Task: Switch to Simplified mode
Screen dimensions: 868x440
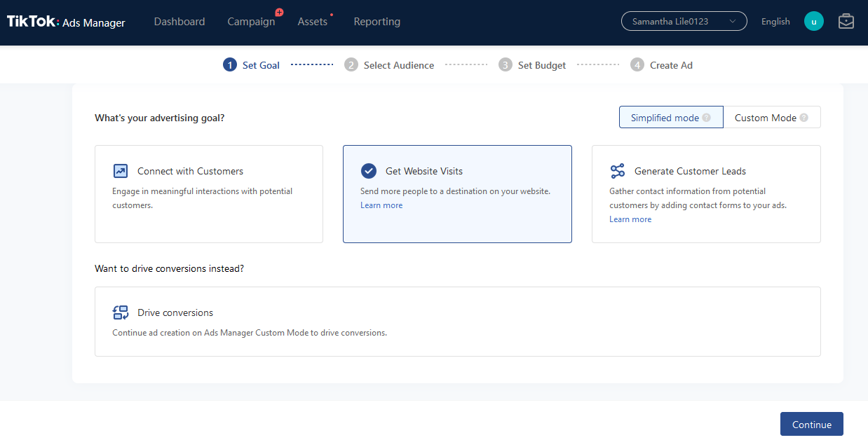Action: click(664, 118)
